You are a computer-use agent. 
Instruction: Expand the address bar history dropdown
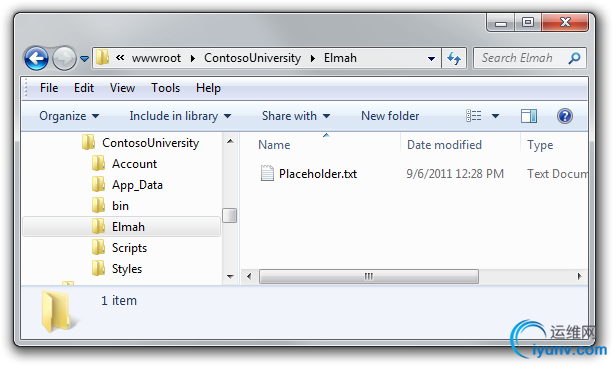coord(431,59)
